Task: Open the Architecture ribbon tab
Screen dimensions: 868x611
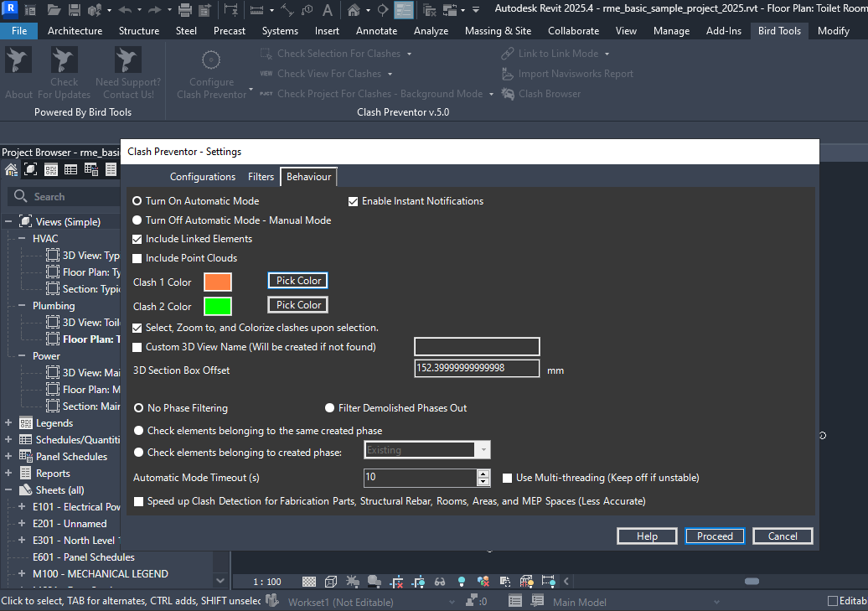Action: point(75,31)
